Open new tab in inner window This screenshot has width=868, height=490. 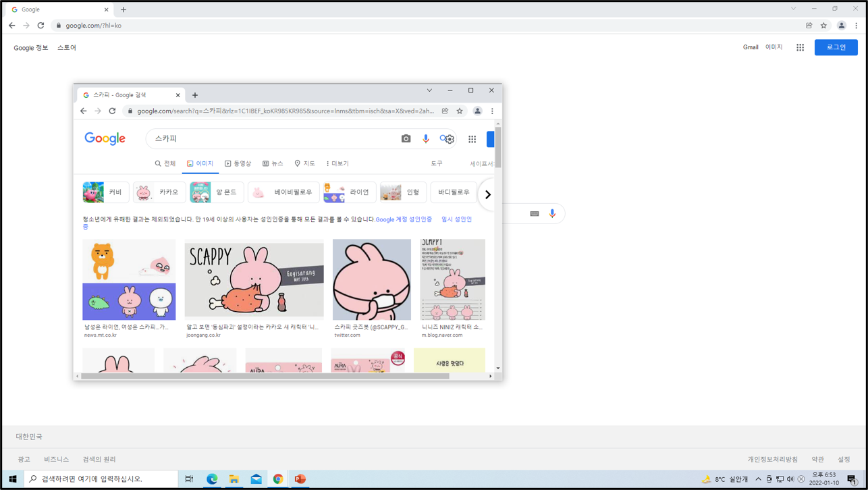pyautogui.click(x=195, y=95)
